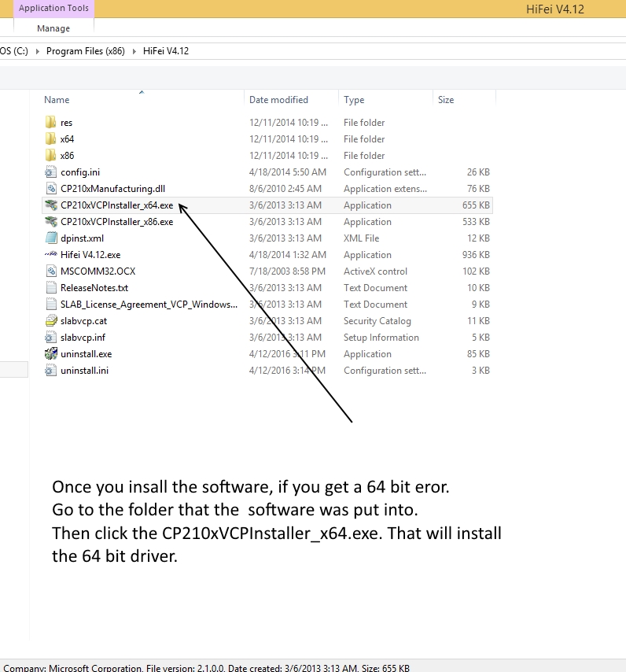The image size is (626, 672).
Task: Click the 4/18/2014 1:32 AM date cell
Action: [288, 255]
